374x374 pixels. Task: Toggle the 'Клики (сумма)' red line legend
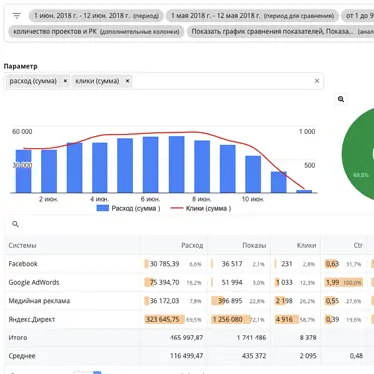point(200,208)
